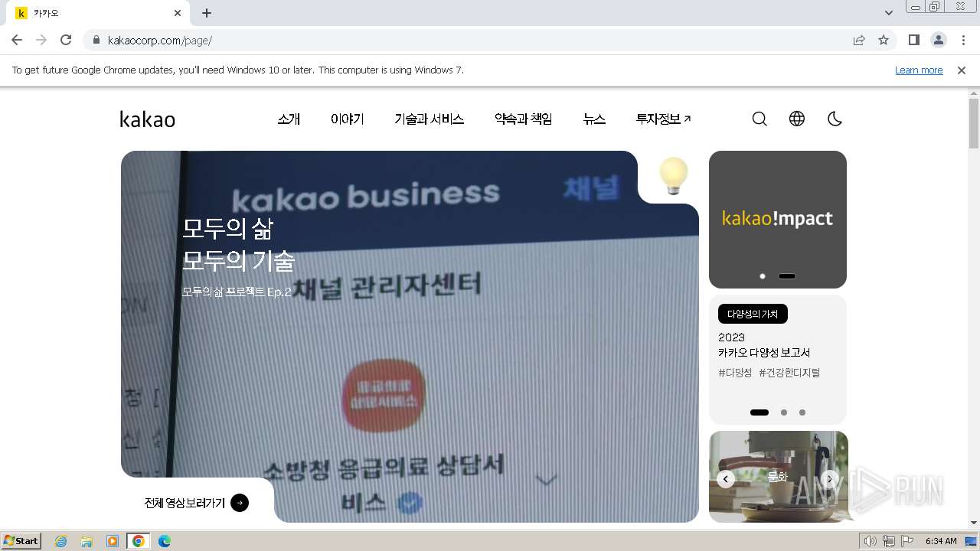Viewport: 980px width, 551px height.
Task: Click the lock site info icon
Action: (x=96, y=41)
